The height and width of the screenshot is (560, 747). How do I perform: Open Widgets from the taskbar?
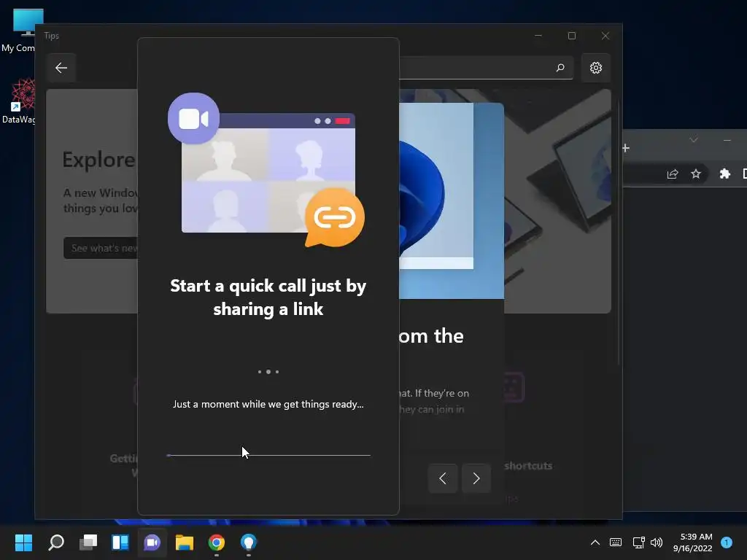120,542
